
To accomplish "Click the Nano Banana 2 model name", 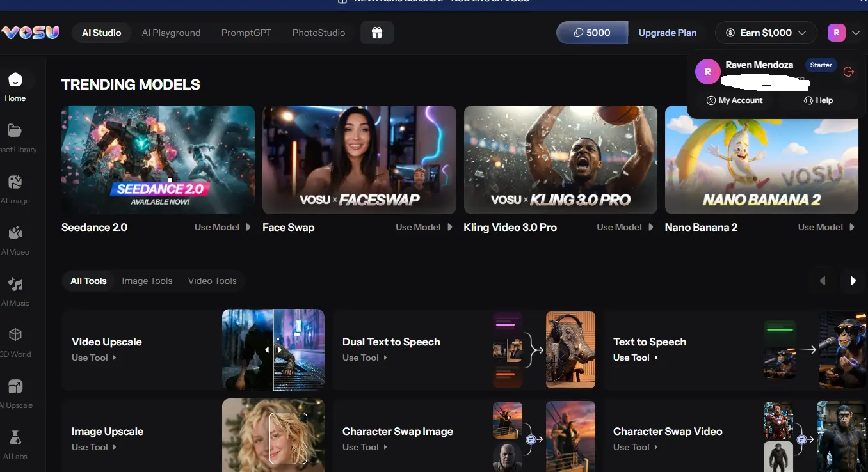I will pyautogui.click(x=701, y=227).
